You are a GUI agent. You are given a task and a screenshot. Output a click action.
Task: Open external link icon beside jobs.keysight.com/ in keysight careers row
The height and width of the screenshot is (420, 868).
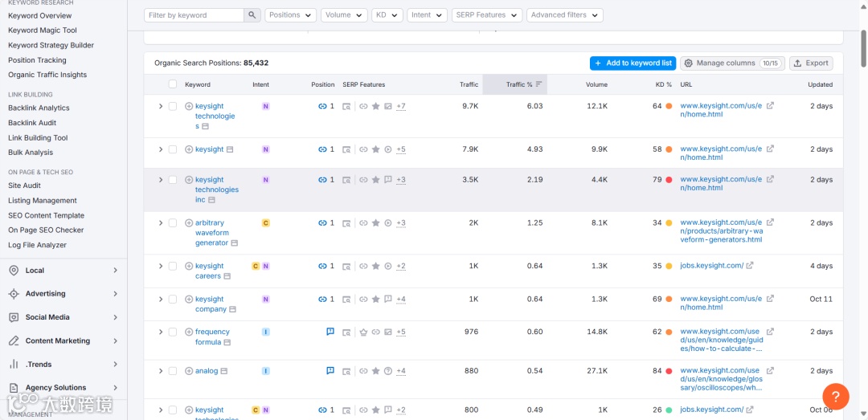click(x=750, y=266)
